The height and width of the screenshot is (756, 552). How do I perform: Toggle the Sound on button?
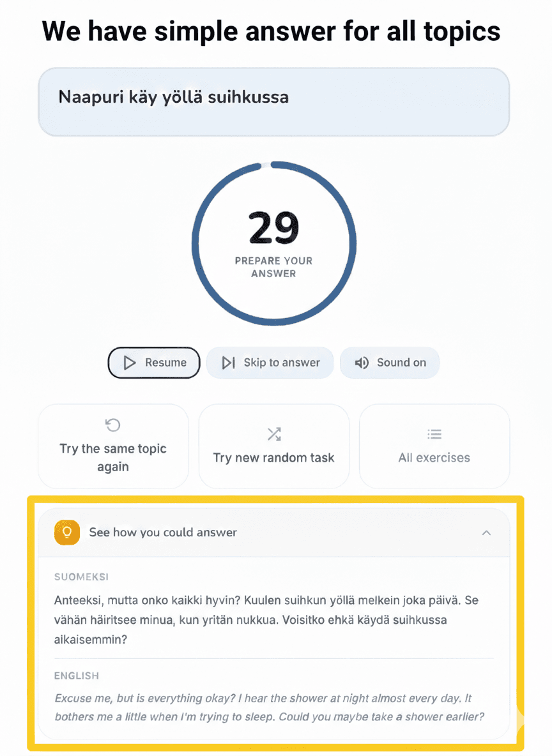click(x=390, y=363)
